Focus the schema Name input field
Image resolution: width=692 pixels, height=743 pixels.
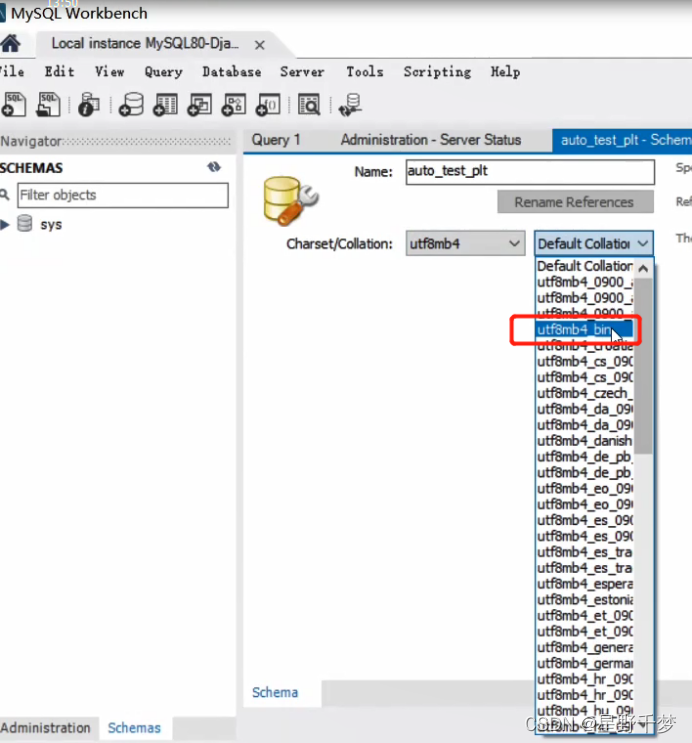pyautogui.click(x=530, y=172)
